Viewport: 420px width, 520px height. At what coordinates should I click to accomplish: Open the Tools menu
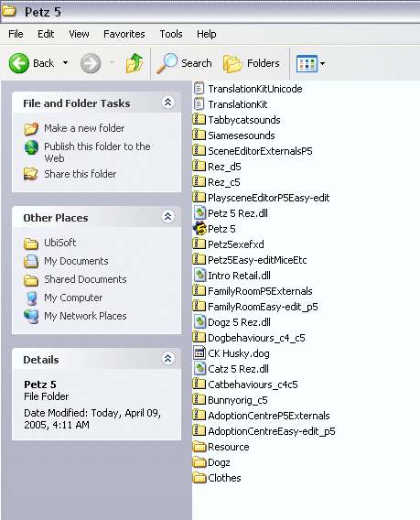(x=171, y=34)
